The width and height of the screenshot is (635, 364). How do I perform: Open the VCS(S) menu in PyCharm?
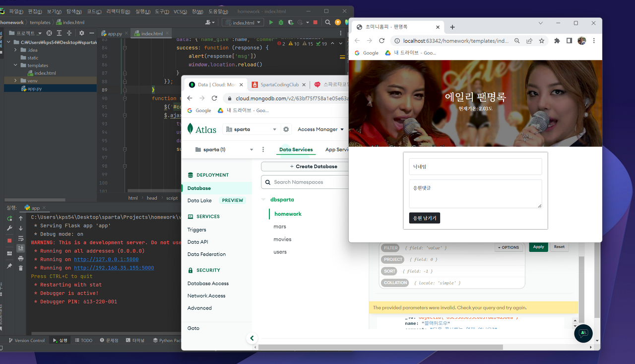pos(181,11)
